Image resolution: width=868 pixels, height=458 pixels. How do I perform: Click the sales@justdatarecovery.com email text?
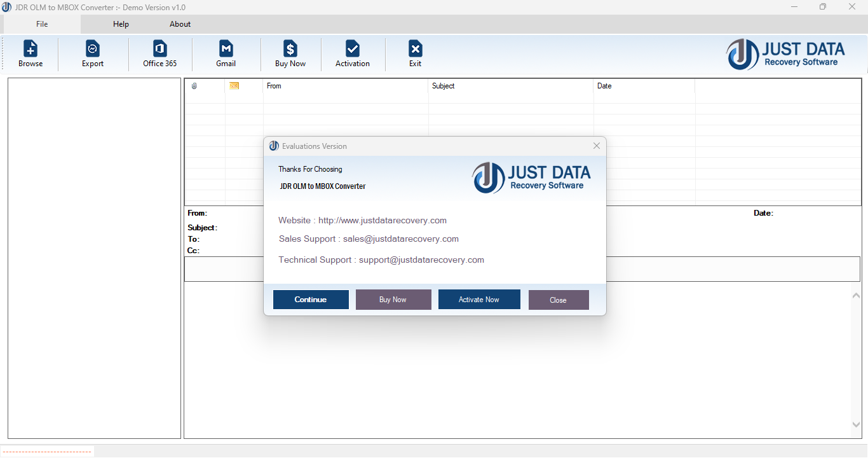coord(401,239)
